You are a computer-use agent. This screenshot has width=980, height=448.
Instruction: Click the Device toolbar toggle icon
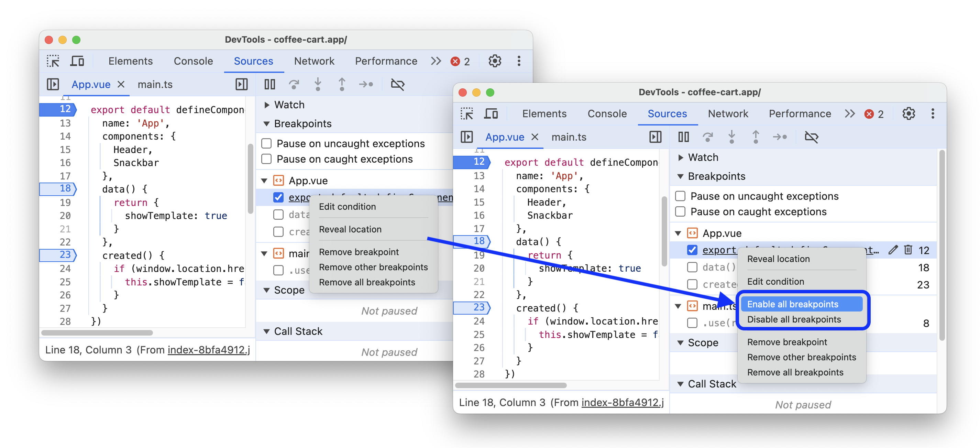point(77,61)
